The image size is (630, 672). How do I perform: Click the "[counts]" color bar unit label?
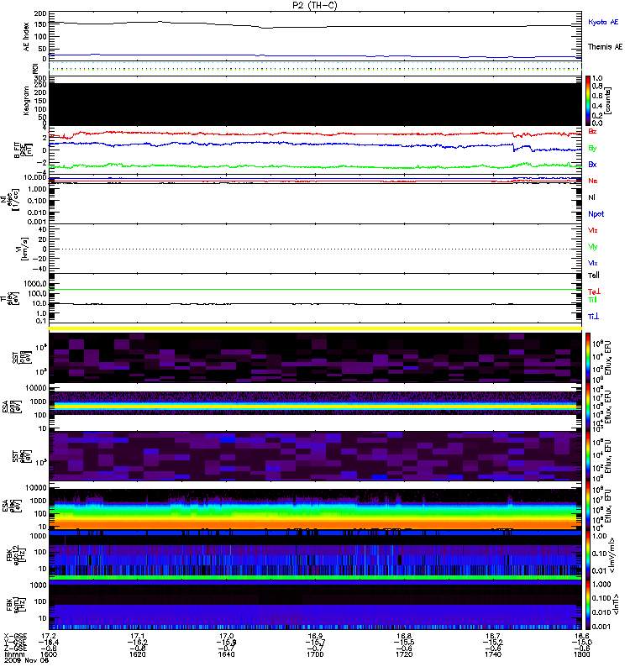(609, 101)
